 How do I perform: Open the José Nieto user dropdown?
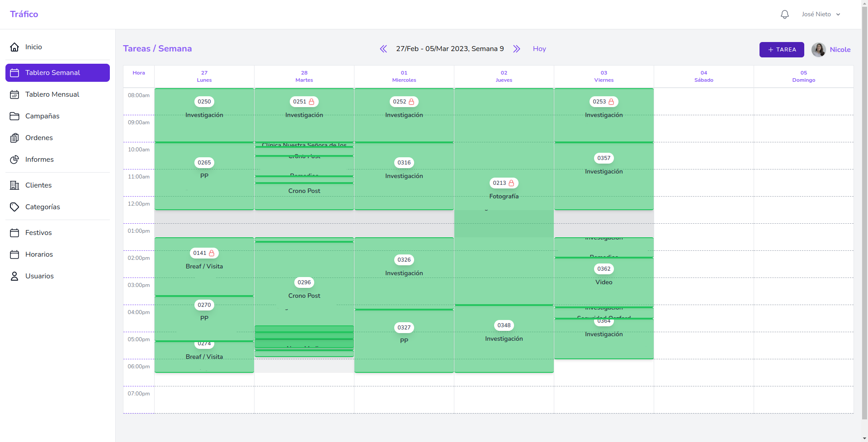(821, 14)
